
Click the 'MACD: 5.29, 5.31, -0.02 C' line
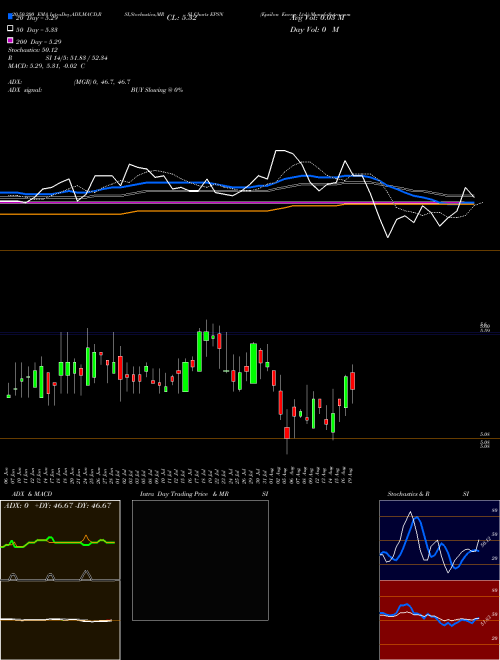(x=46, y=66)
